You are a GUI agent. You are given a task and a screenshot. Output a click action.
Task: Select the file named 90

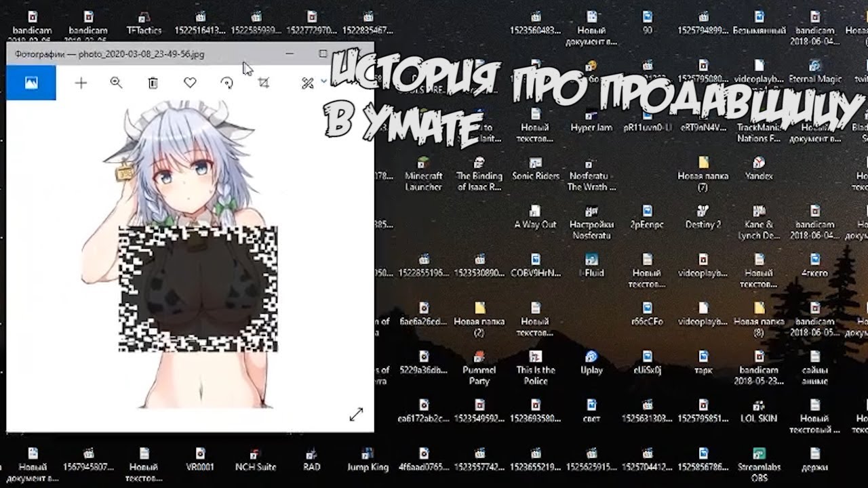pyautogui.click(x=648, y=23)
